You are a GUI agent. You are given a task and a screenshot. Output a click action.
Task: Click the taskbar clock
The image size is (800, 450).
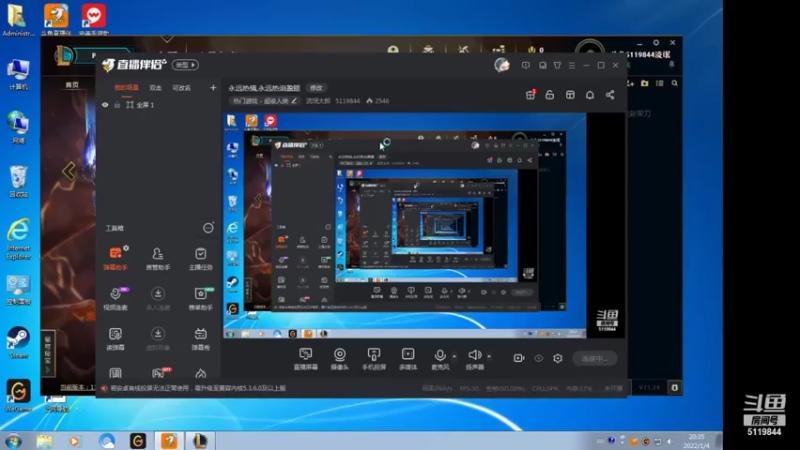click(696, 441)
